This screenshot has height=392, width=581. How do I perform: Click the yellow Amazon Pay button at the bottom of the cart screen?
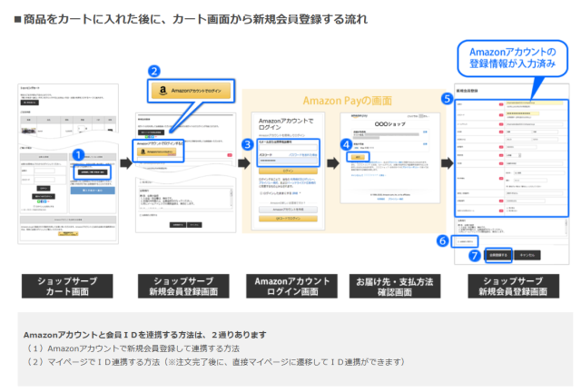click(x=68, y=234)
